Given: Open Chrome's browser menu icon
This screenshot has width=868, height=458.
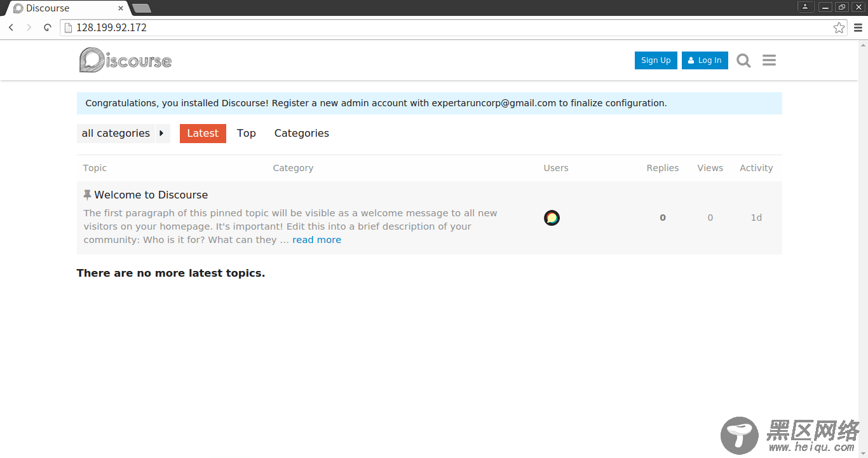Looking at the screenshot, I should [858, 27].
